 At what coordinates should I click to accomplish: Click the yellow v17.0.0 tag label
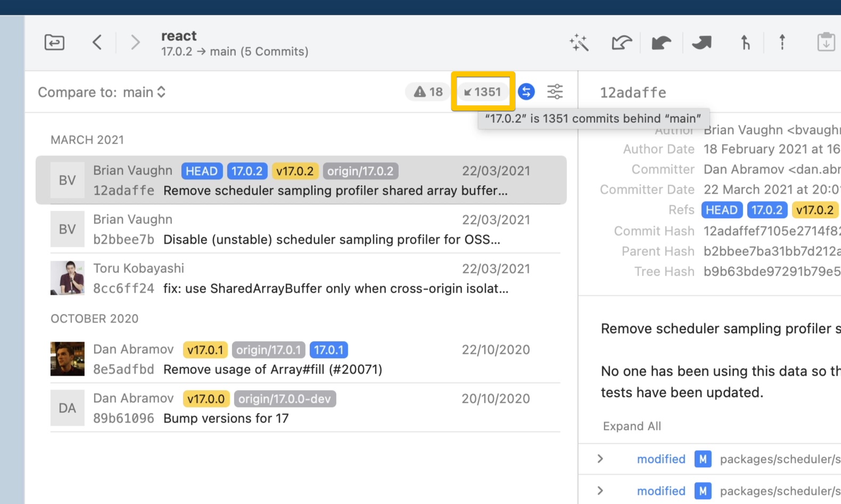(206, 399)
